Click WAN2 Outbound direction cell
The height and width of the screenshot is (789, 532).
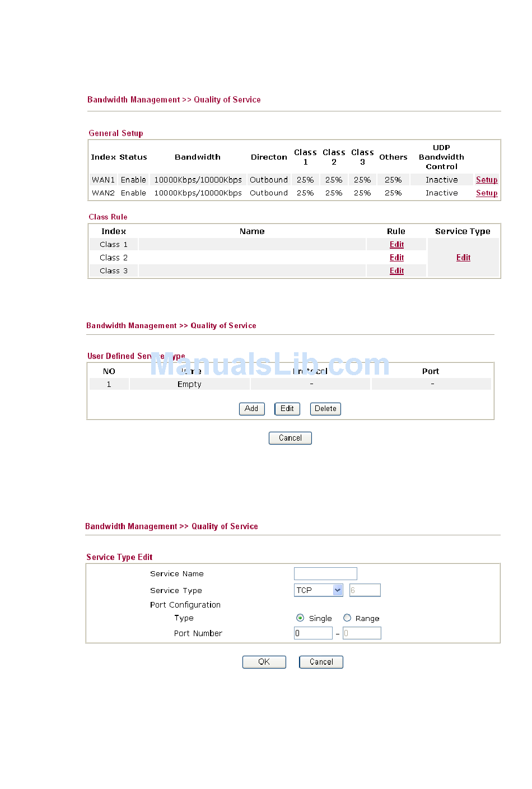269,193
